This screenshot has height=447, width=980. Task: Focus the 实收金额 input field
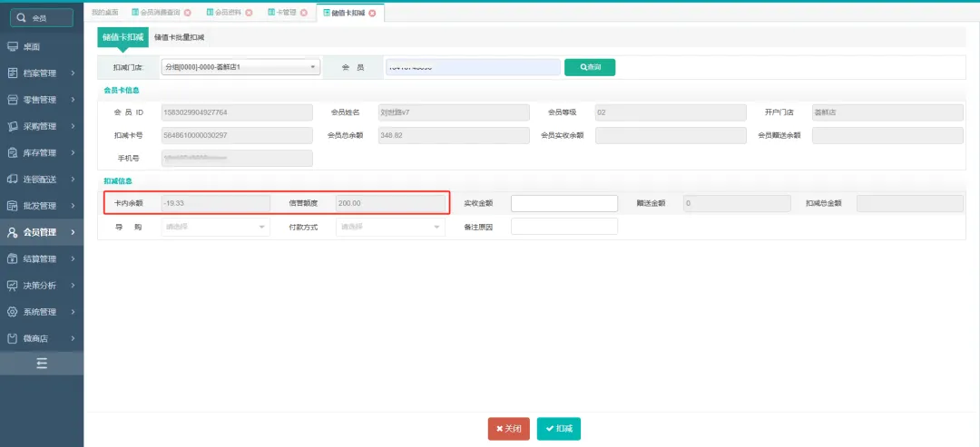click(x=563, y=203)
